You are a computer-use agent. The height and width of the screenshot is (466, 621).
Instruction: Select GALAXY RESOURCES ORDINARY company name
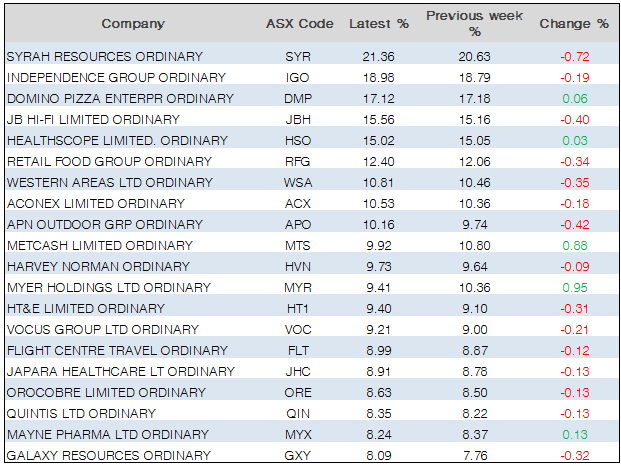[x=107, y=456]
